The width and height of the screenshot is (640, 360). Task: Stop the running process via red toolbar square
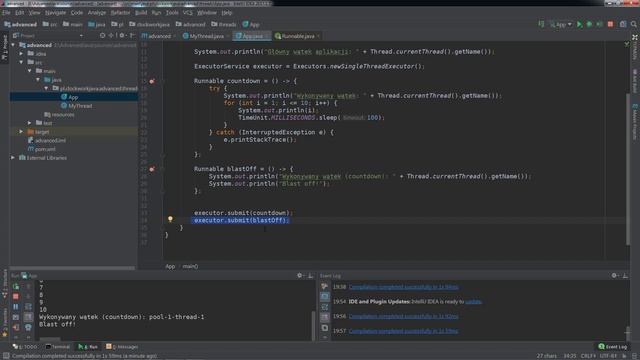(611, 24)
